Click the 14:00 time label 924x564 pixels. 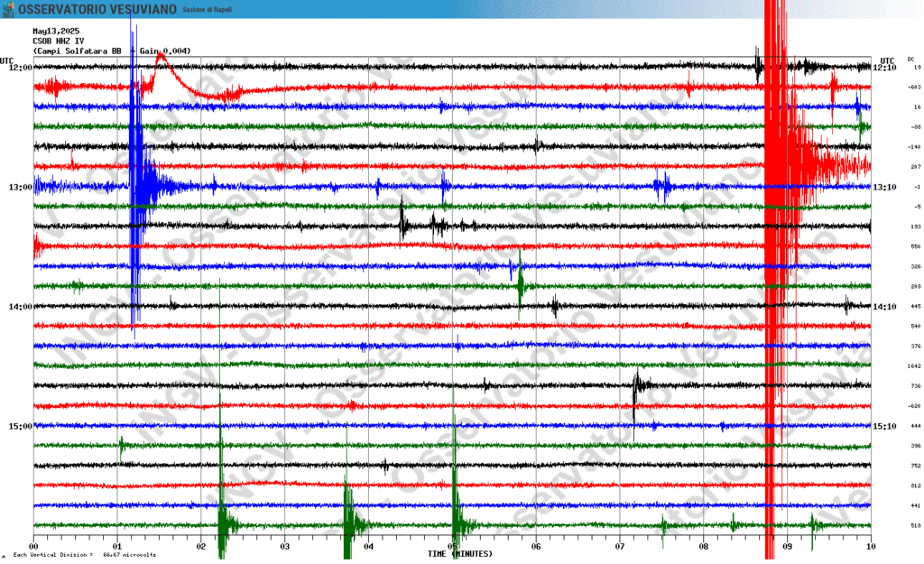coord(20,307)
